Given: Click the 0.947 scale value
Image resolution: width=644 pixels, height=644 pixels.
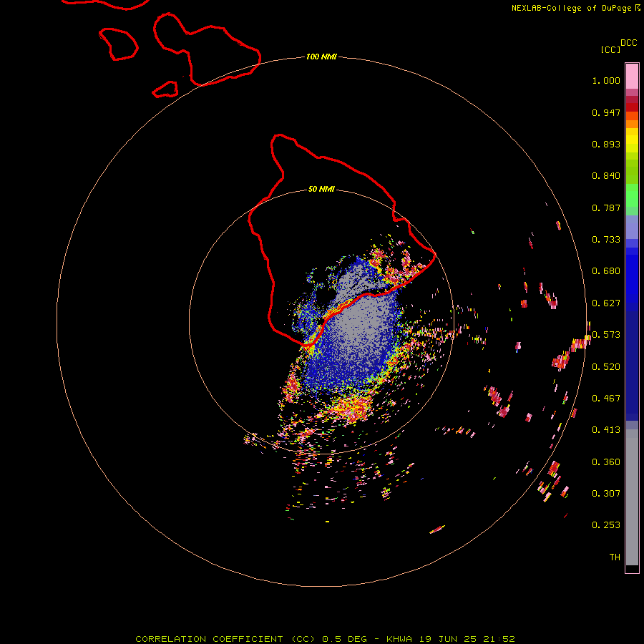Looking at the screenshot, I should coord(606,112).
